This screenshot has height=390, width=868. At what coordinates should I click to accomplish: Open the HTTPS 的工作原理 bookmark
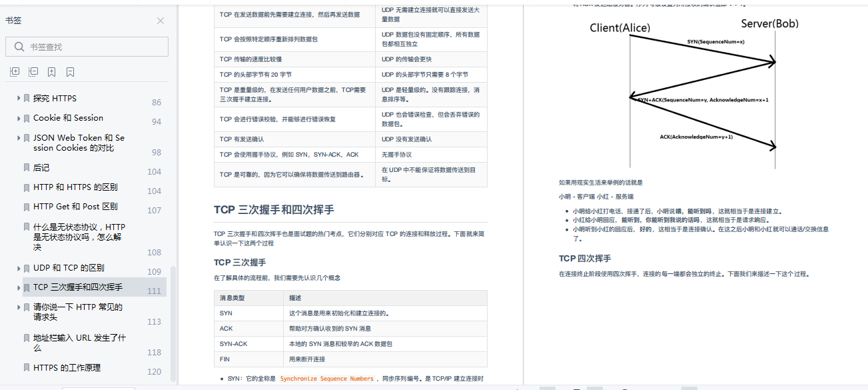click(67, 367)
